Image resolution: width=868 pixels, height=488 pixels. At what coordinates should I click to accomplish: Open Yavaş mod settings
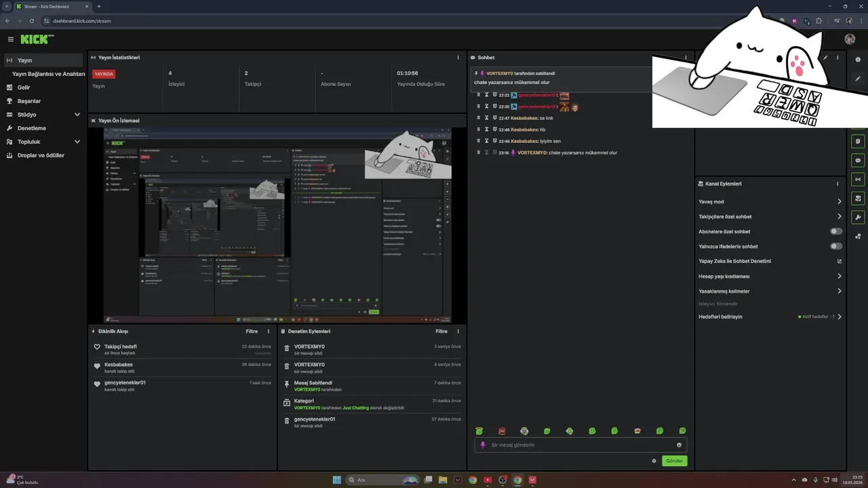pyautogui.click(x=770, y=202)
